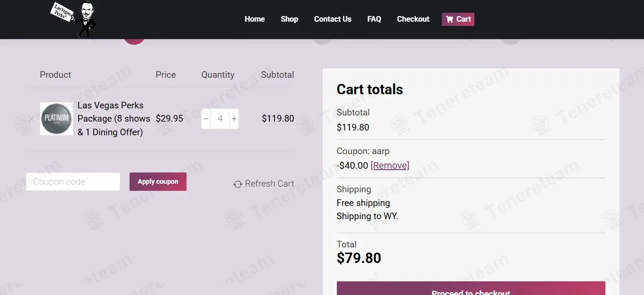Proceed to checkout button

click(x=471, y=288)
